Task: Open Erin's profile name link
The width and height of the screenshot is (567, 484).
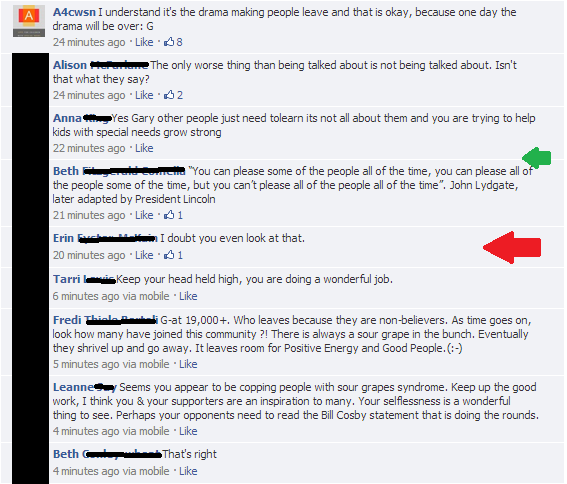Action: 105,238
